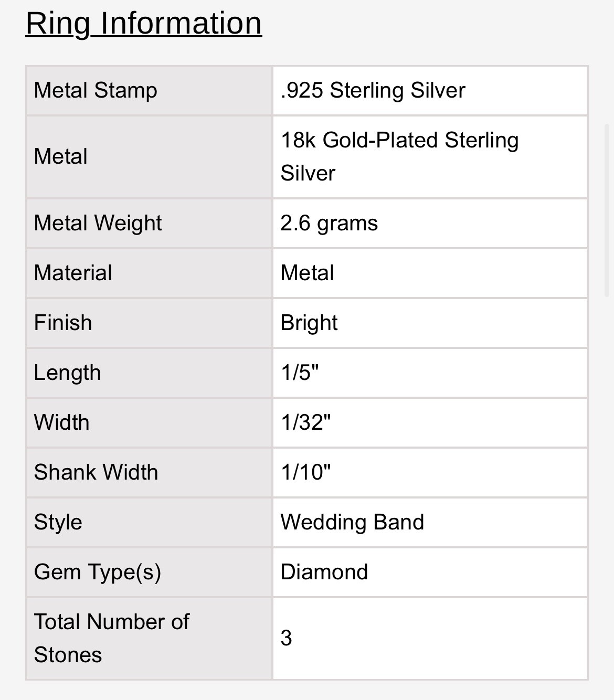Select the Material row label
The width and height of the screenshot is (614, 700).
point(73,273)
